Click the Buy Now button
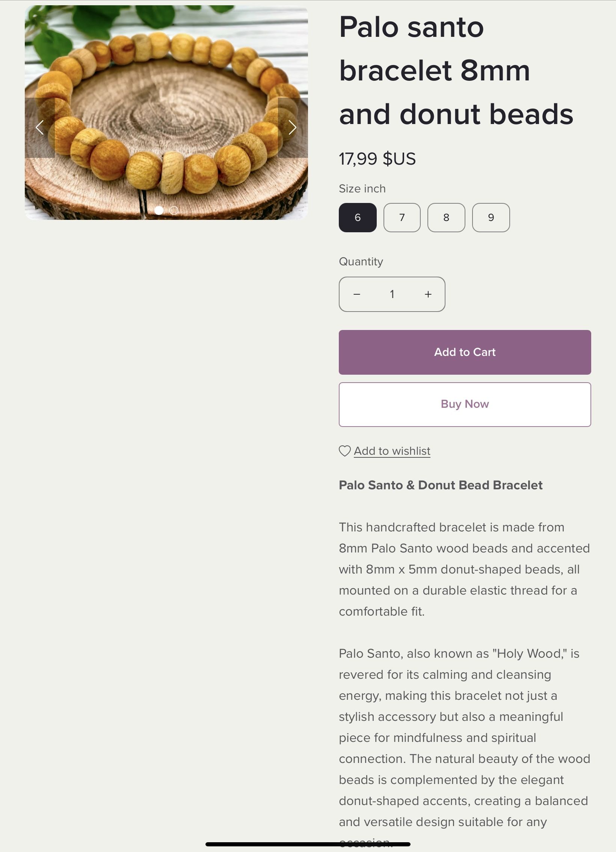616x852 pixels. click(465, 404)
